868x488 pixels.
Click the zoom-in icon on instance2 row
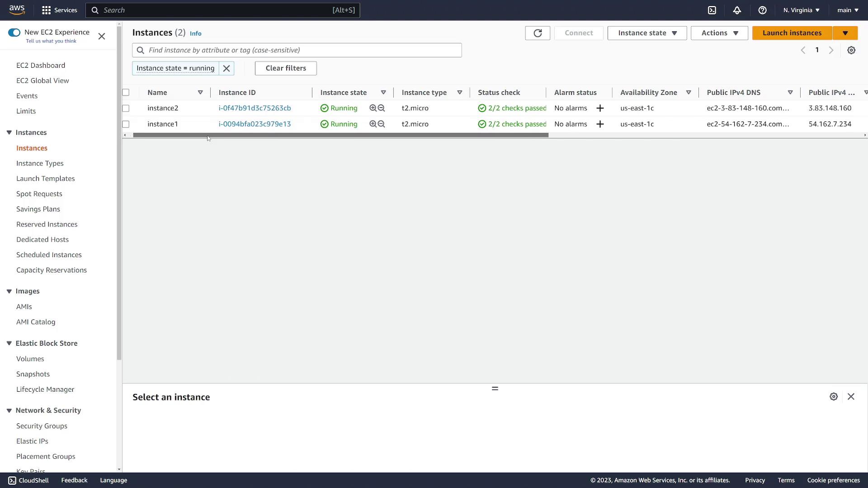372,108
